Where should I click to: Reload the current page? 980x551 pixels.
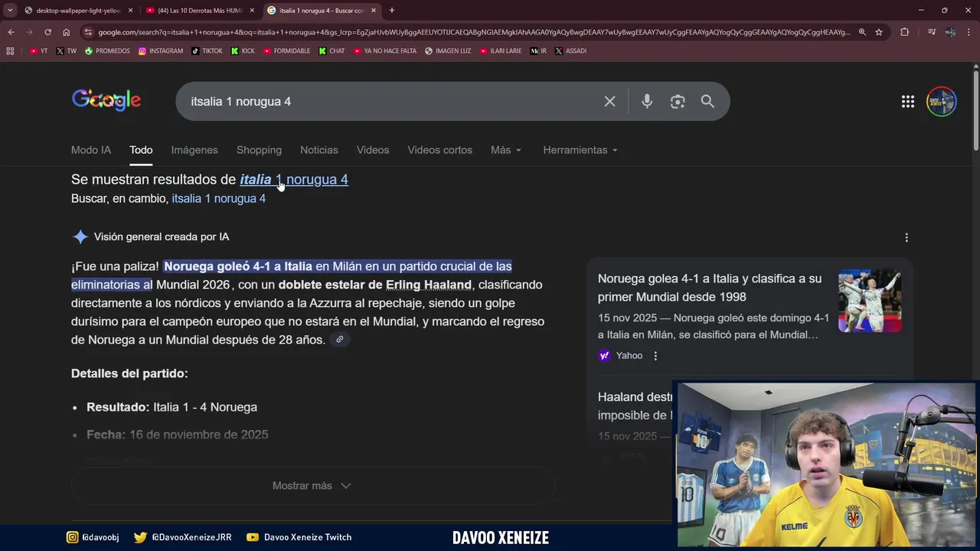tap(47, 32)
